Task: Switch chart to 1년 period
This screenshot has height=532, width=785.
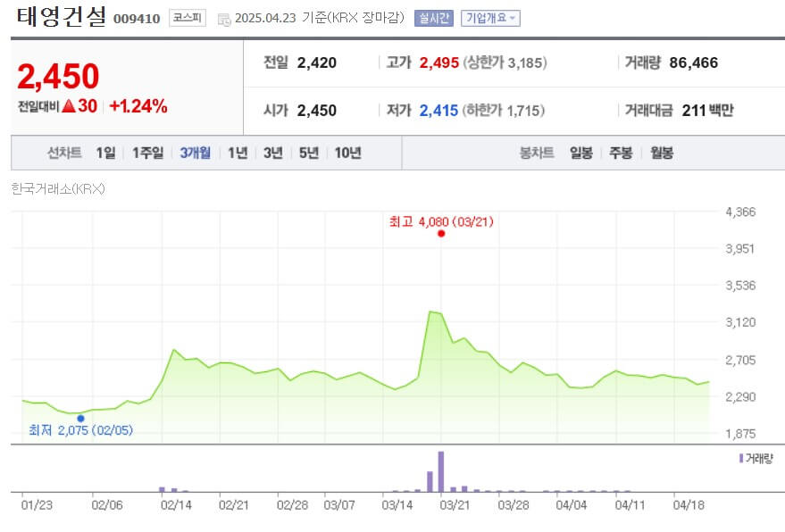Action: tap(238, 153)
